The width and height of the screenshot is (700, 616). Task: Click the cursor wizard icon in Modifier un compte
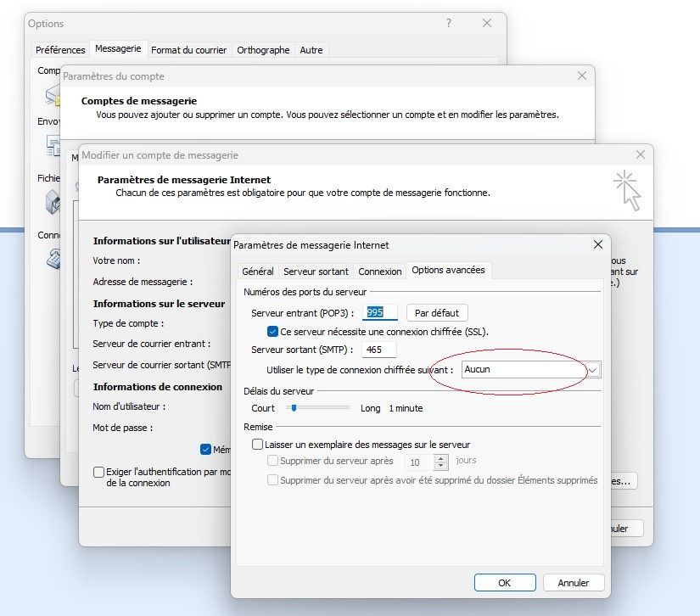tap(628, 191)
